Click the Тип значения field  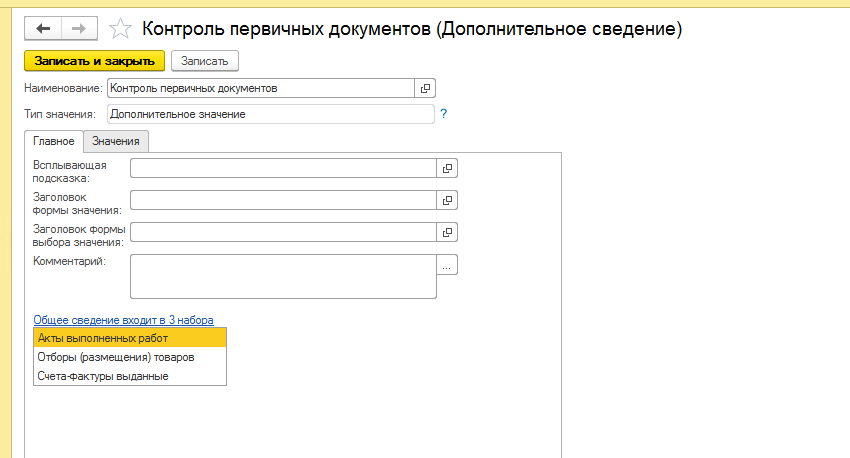271,114
